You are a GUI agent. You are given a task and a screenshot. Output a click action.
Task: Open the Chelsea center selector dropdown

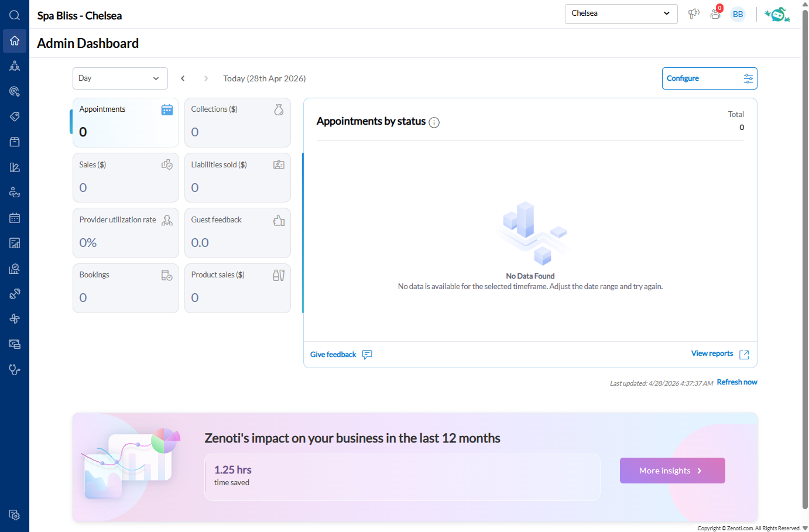(x=621, y=13)
